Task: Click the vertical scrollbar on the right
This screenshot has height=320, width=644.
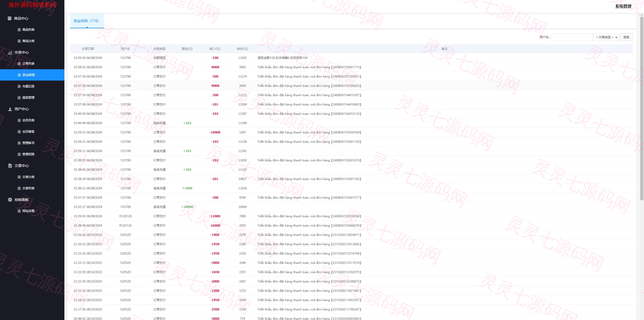Action: point(642,108)
